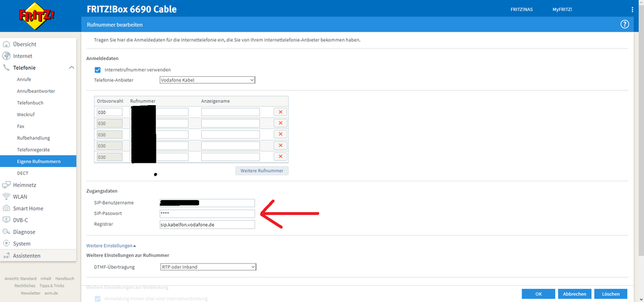Delete the second phone number row
Image resolution: width=644 pixels, height=302 pixels.
280,123
